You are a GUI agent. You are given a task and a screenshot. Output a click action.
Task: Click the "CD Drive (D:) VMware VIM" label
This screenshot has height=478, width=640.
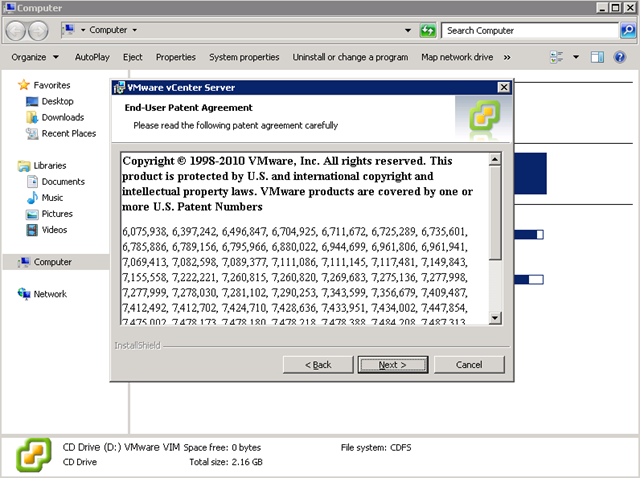121,447
